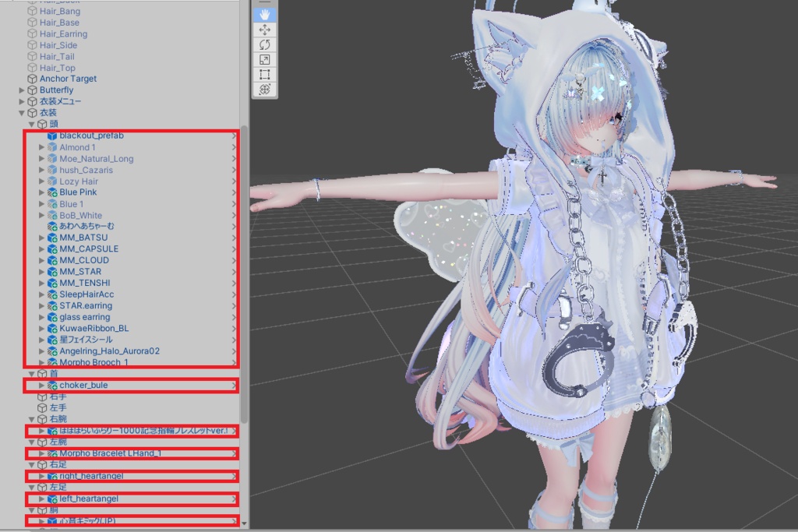
Task: Click the hierarchy vertical scrollbar thumb
Action: (244, 275)
